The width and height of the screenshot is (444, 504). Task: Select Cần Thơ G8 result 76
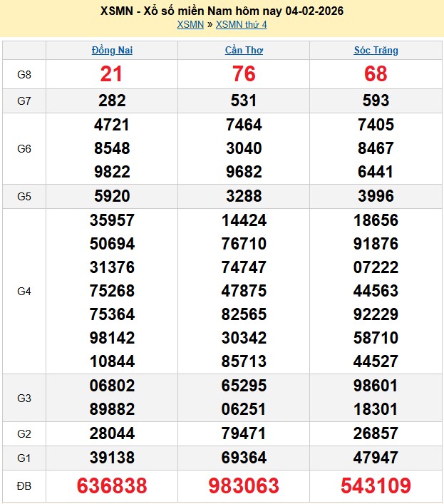coord(244,74)
